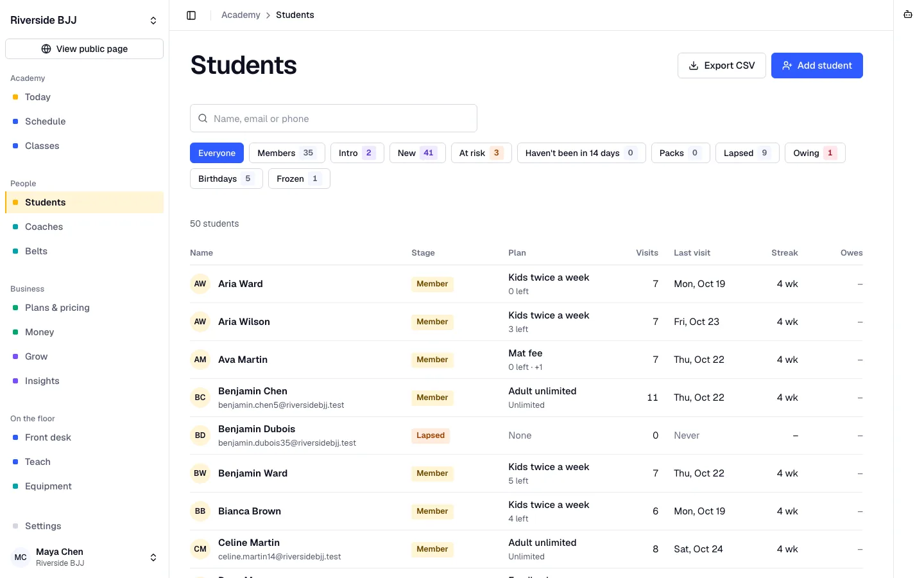Screen dimensions: 924x578
Task: Navigate to Coaches
Action: tap(84, 227)
